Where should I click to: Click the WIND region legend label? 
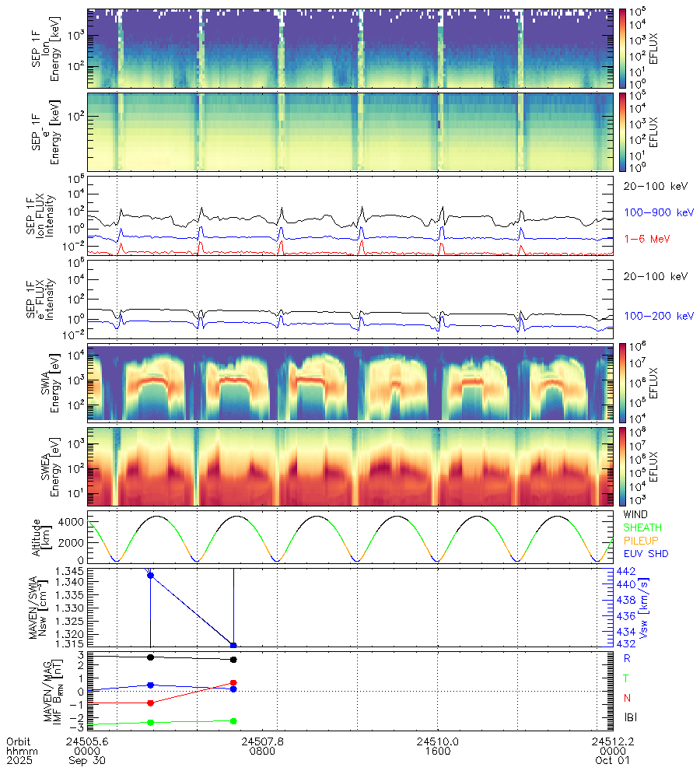(635, 515)
